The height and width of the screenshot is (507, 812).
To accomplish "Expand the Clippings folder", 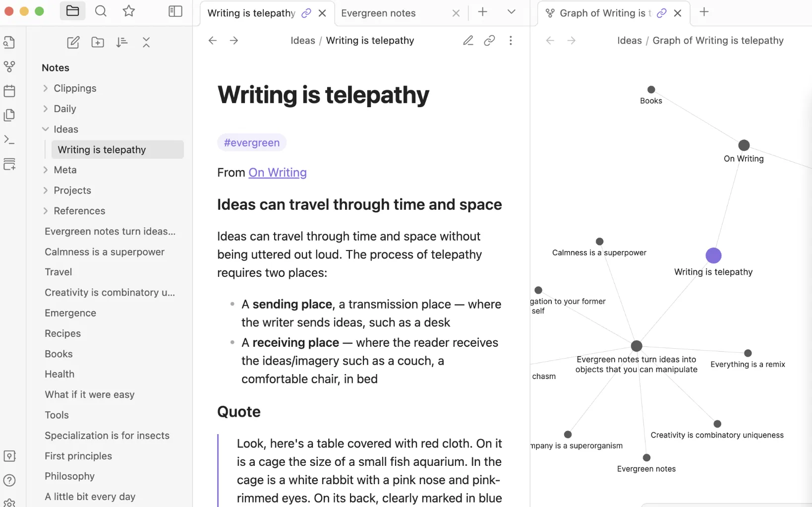I will click(46, 88).
